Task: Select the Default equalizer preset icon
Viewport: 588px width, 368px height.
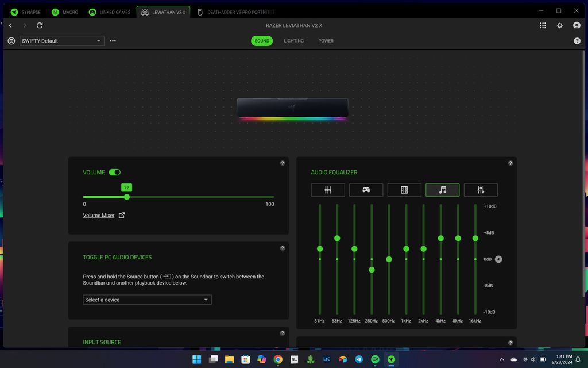Action: coord(328,190)
